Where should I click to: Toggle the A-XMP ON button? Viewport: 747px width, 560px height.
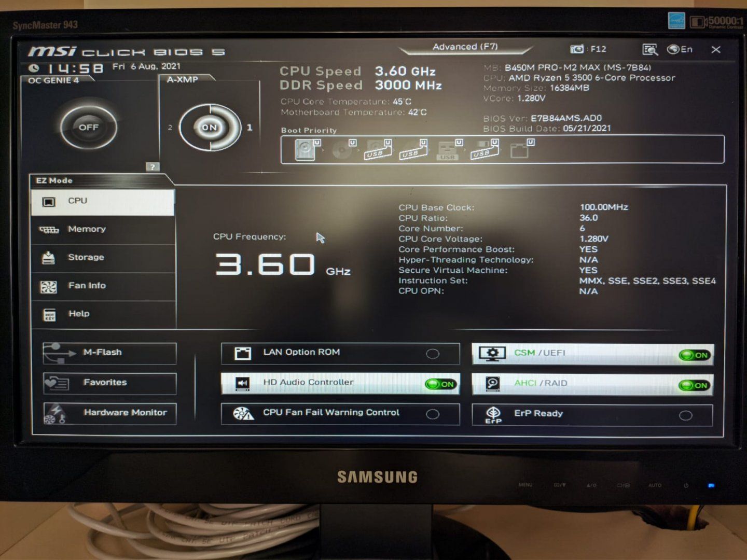(210, 128)
